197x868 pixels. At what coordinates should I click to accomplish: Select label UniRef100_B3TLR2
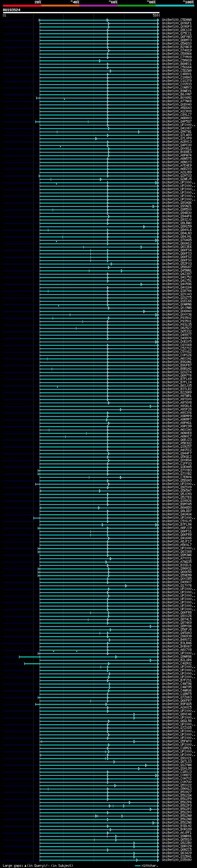tap(177, 389)
